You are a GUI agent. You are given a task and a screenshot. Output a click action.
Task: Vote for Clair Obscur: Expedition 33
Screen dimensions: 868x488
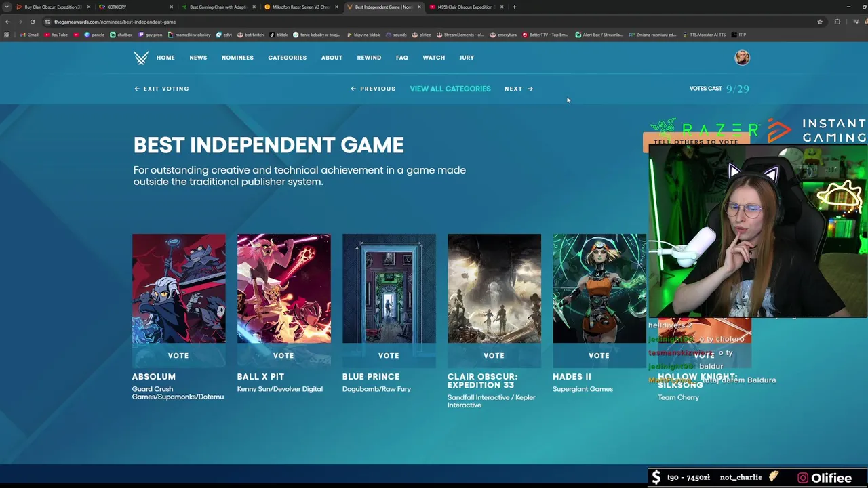[494, 355]
